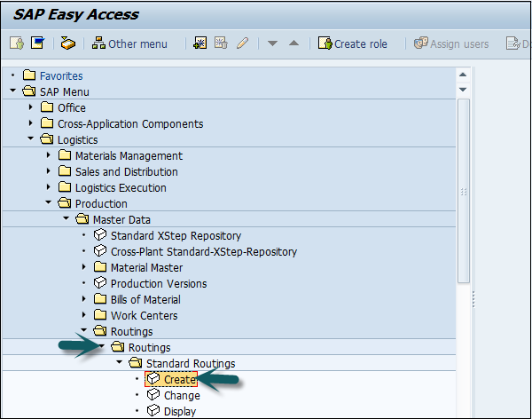Click the Move Favorites Up arrow icon
This screenshot has height=419, width=532.
293,43
